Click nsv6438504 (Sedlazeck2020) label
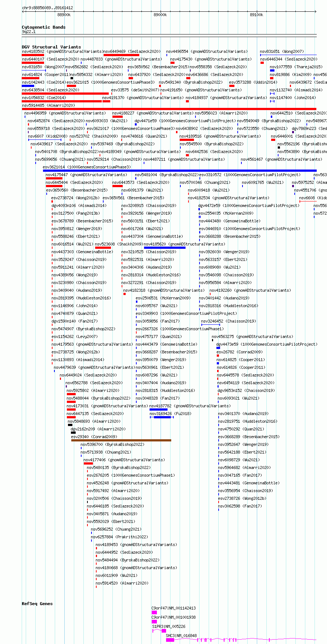Image resolution: width=327 pixels, height=644 pixels. coord(50,90)
